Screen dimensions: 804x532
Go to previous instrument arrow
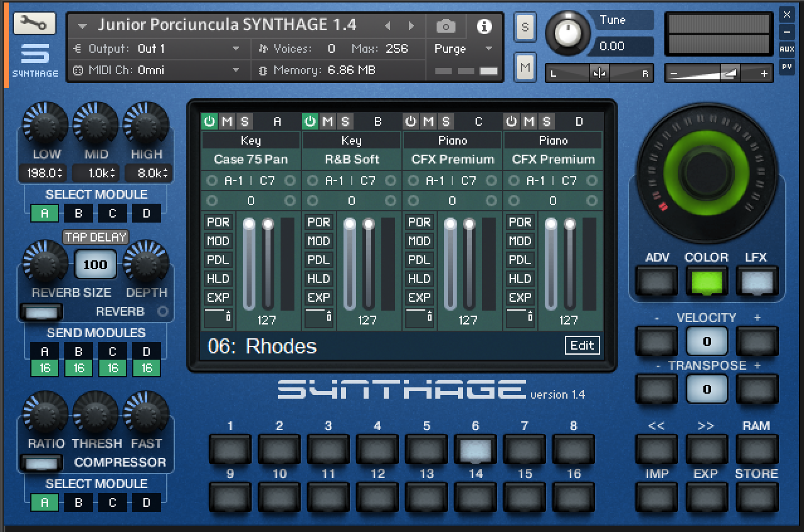pyautogui.click(x=388, y=26)
